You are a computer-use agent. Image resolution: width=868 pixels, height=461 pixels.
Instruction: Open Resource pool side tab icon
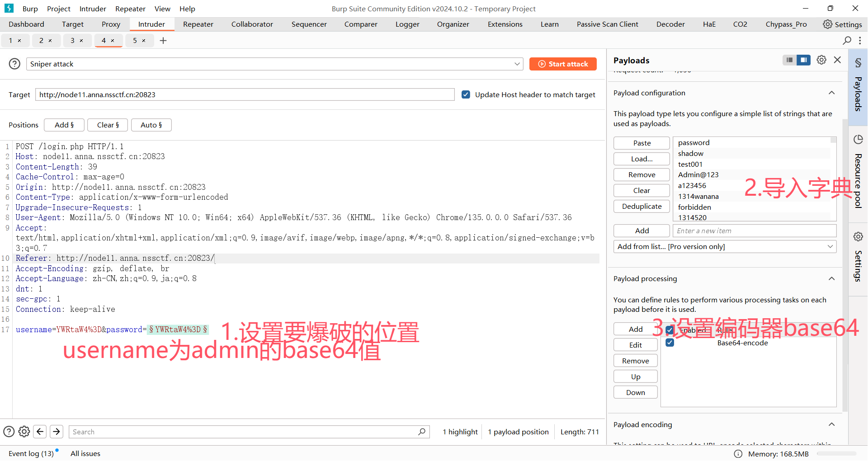click(x=858, y=139)
